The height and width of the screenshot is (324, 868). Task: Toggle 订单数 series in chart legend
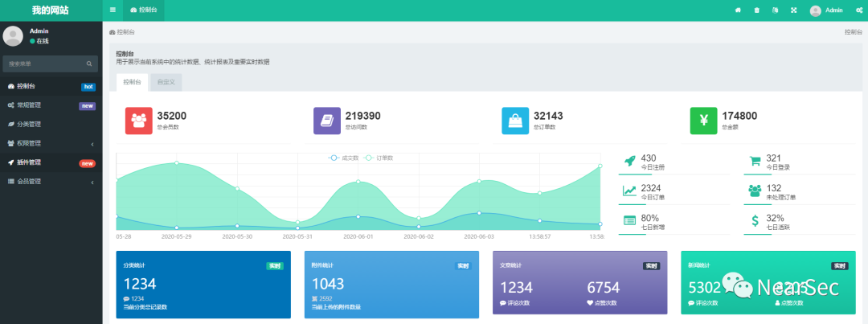(x=379, y=158)
